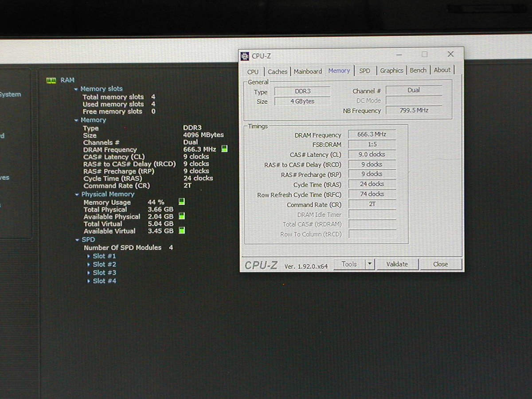
Task: Open the Mainboard tab
Action: (308, 71)
